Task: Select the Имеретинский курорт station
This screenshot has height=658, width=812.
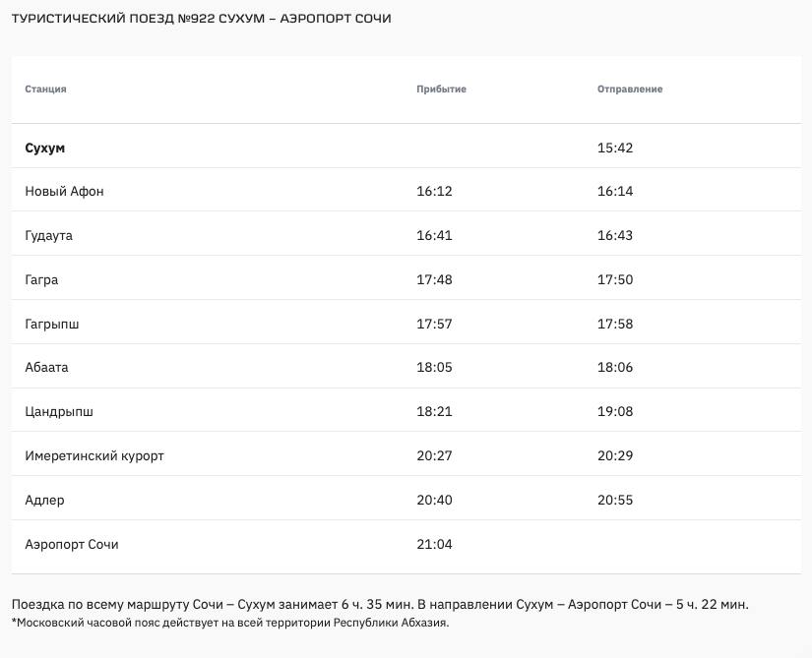Action: click(x=94, y=456)
